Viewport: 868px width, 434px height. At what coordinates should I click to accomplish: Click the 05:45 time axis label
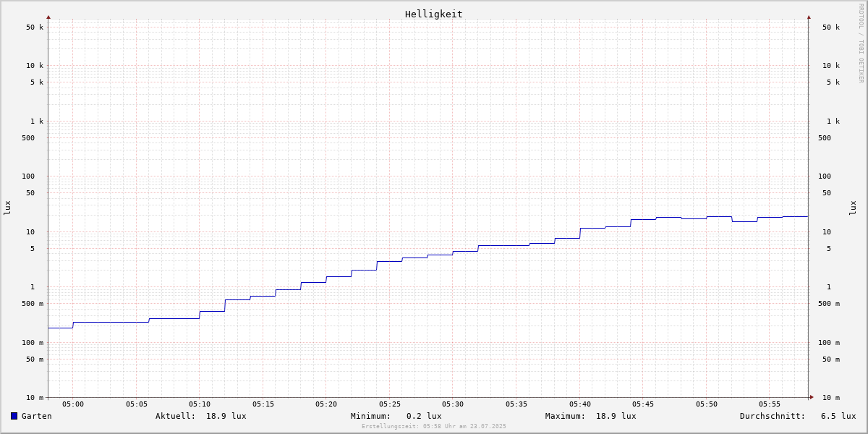pyautogui.click(x=643, y=404)
